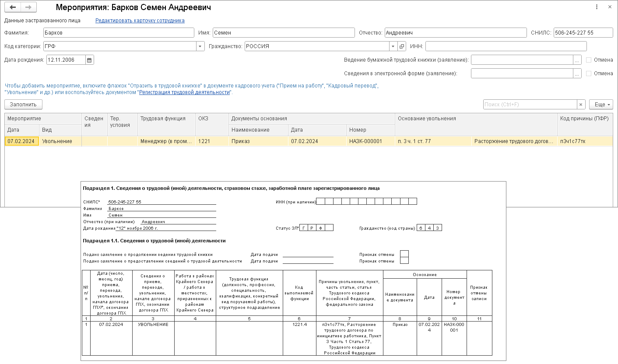Focus the Имя field

[x=284, y=33]
